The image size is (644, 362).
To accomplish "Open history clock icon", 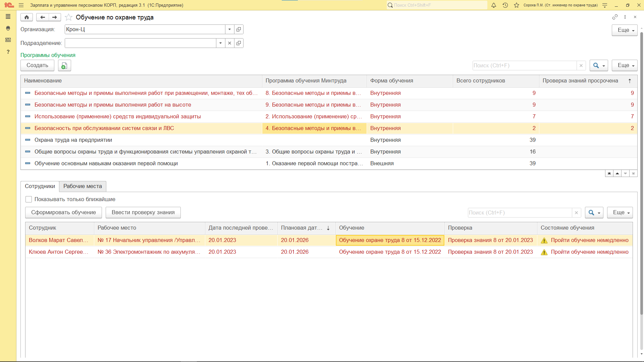I will pyautogui.click(x=505, y=5).
